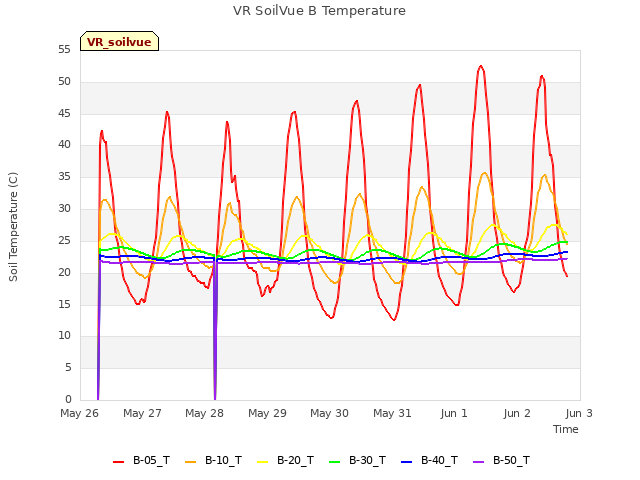
Task: Click the B-40_T legend label
Action: 439,460
